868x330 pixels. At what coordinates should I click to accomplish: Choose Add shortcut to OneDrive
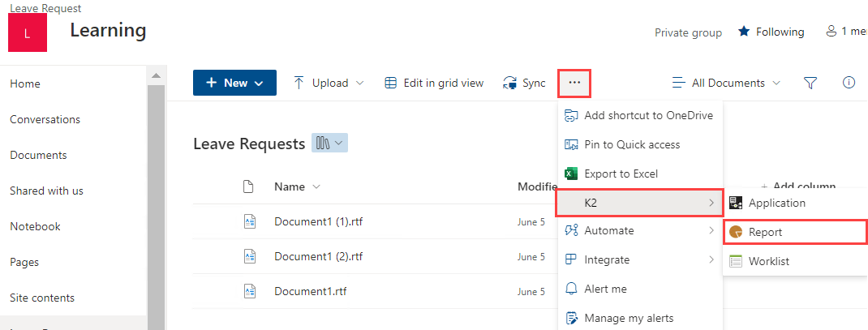pyautogui.click(x=647, y=115)
